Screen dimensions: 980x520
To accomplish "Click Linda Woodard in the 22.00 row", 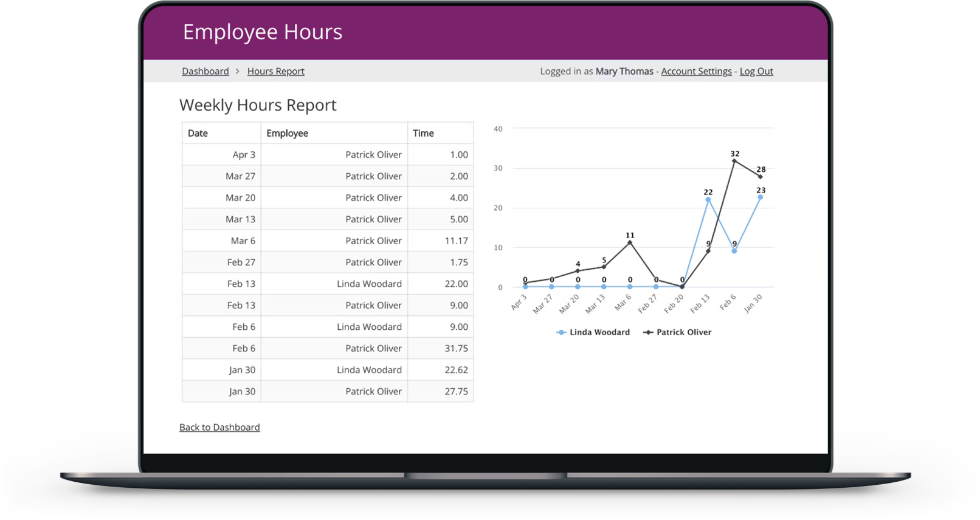I will 369,284.
